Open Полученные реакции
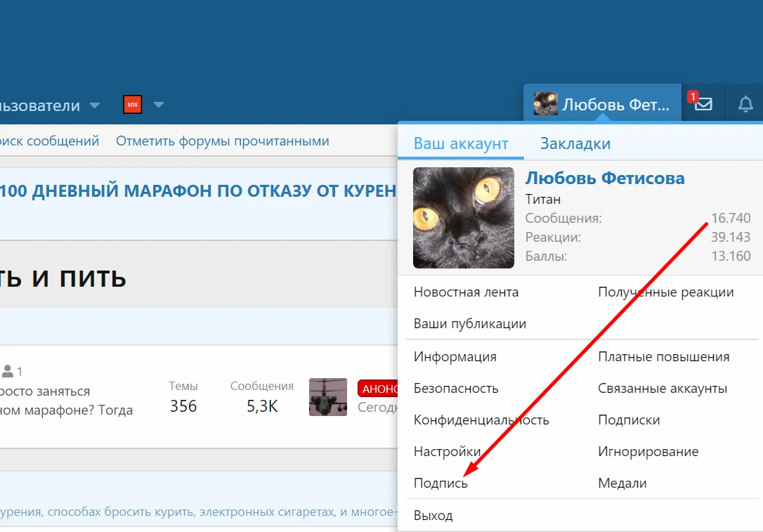This screenshot has width=763, height=532. click(665, 292)
